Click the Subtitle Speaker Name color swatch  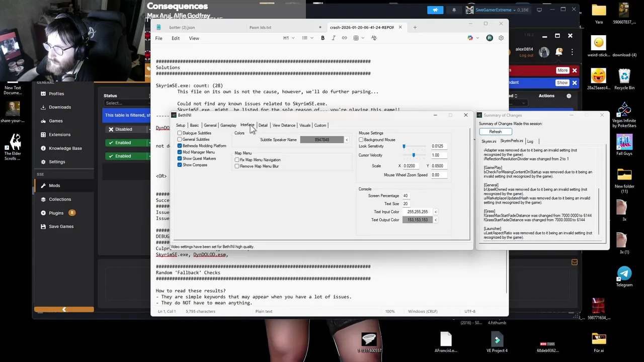[321, 140]
